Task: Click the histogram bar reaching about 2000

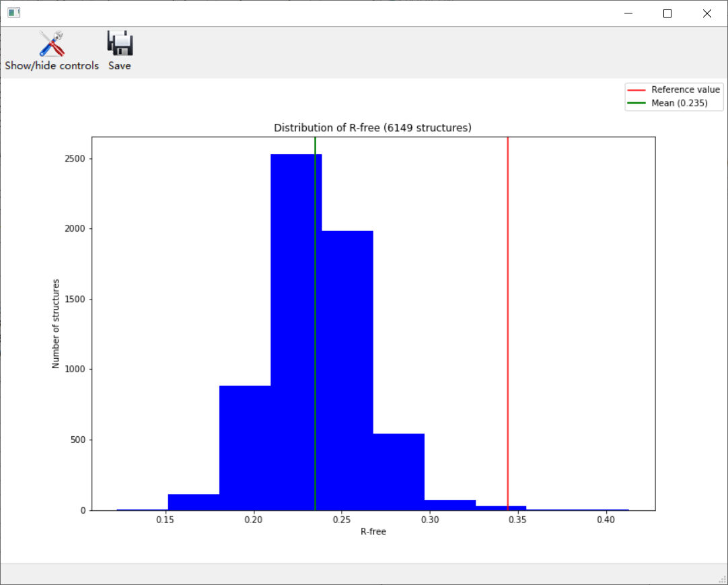Action: (x=347, y=370)
